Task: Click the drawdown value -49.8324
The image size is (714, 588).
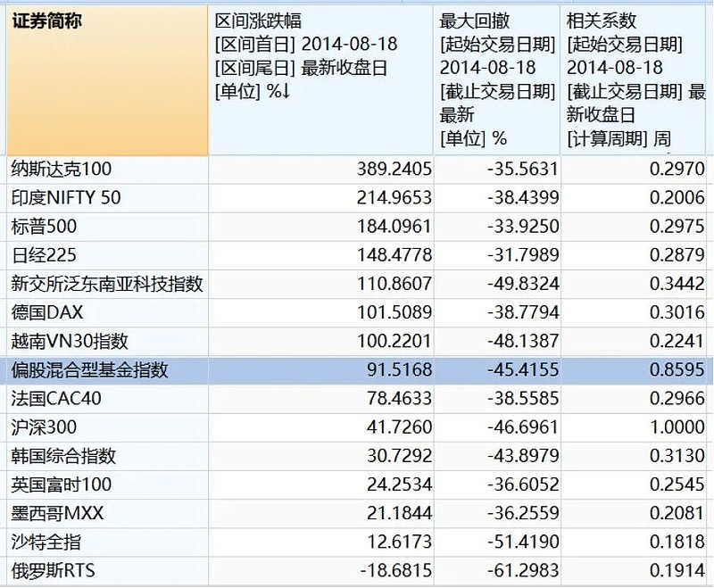Action: 523,284
